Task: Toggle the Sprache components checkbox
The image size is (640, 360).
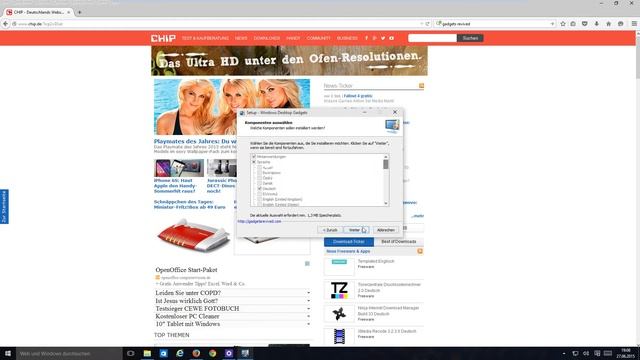Action: (x=254, y=162)
